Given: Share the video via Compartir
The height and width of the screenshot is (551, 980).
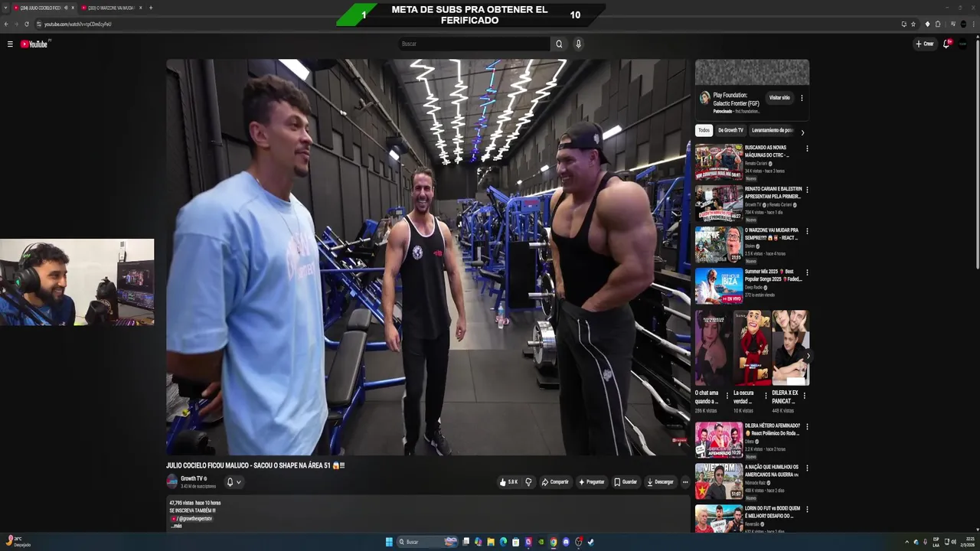Looking at the screenshot, I should pyautogui.click(x=555, y=482).
